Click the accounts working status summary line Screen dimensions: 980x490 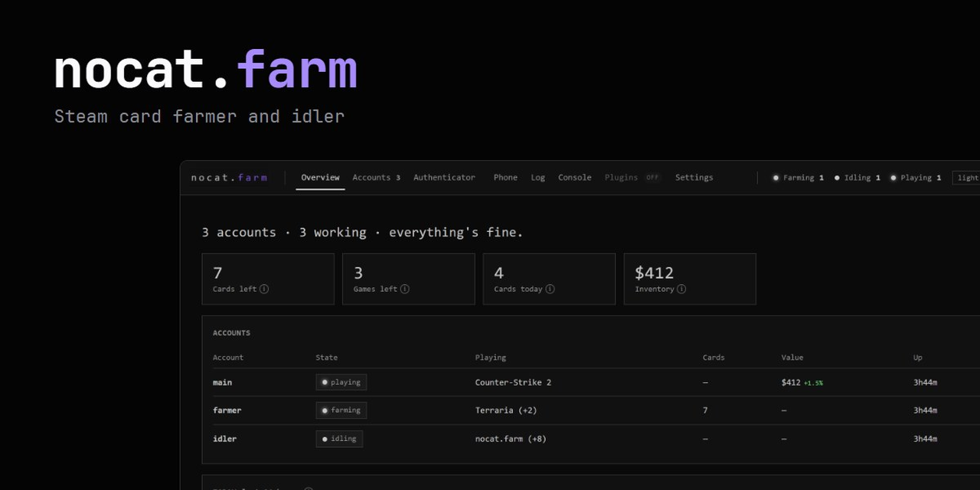click(362, 232)
